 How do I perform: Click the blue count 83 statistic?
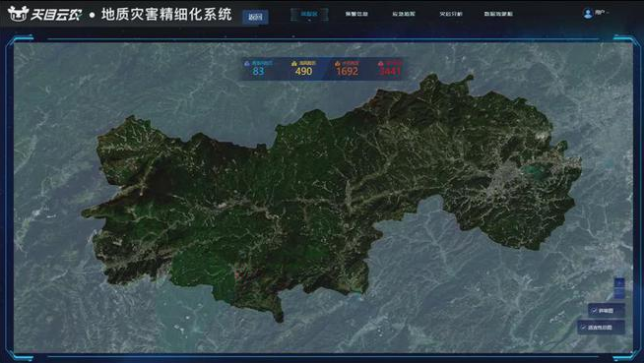[x=258, y=72]
